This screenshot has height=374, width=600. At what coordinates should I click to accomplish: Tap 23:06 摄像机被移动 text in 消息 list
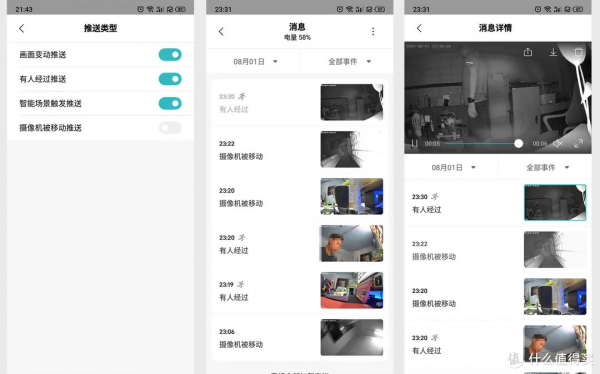pyautogui.click(x=241, y=338)
